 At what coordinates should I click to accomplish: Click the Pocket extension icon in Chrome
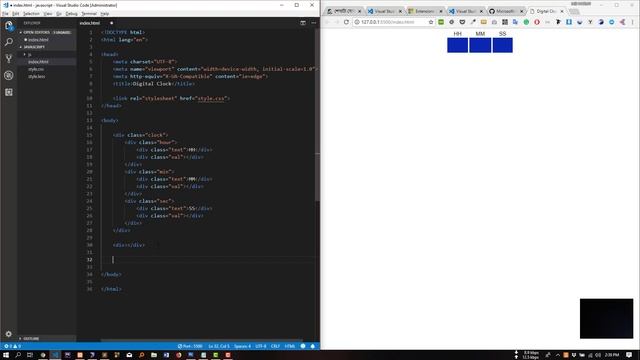(462, 22)
